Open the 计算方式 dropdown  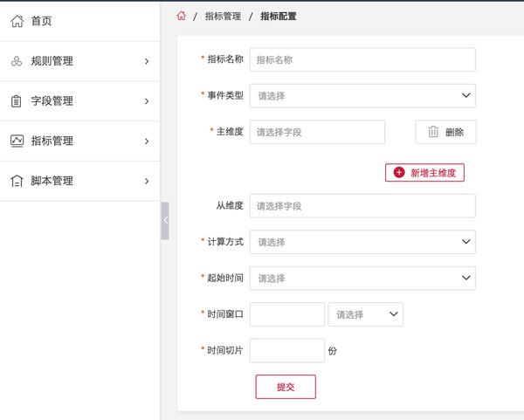(362, 242)
